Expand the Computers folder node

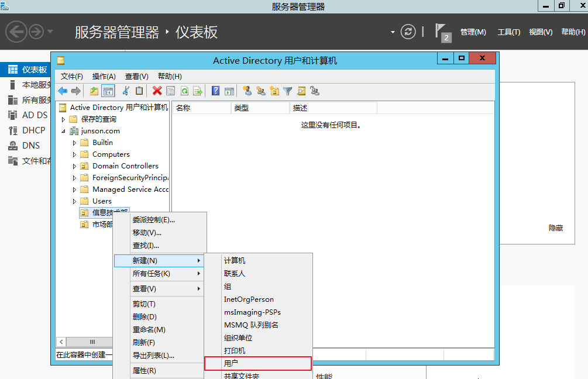[74, 154]
